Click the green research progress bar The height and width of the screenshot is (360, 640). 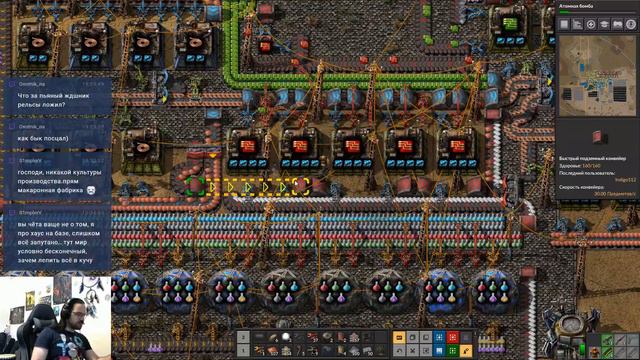click(598, 13)
